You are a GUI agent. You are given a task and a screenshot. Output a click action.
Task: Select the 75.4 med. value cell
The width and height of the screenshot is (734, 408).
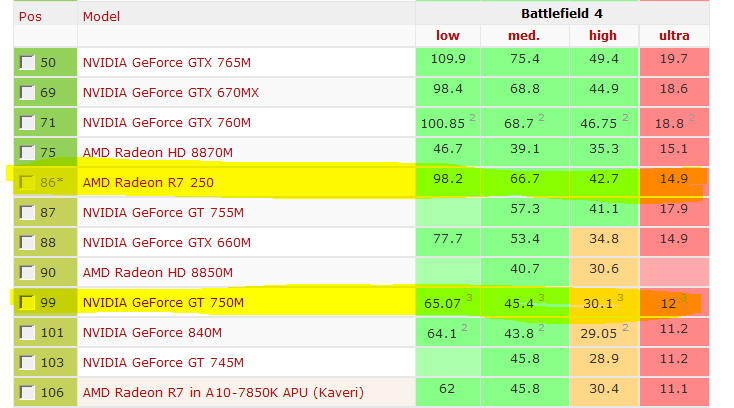coord(525,62)
